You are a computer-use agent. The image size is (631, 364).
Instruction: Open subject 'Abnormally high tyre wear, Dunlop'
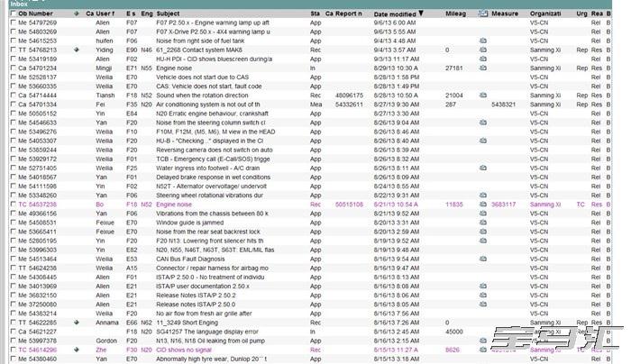coord(211,359)
